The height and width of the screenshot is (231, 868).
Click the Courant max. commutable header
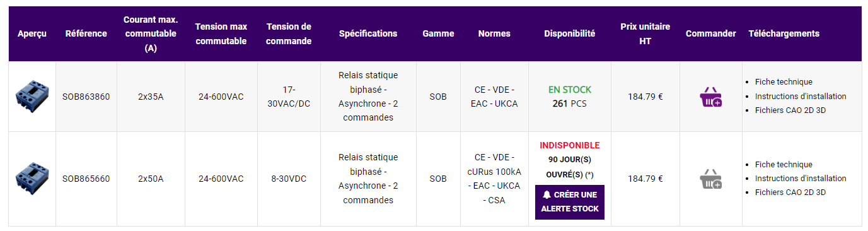[x=151, y=34]
